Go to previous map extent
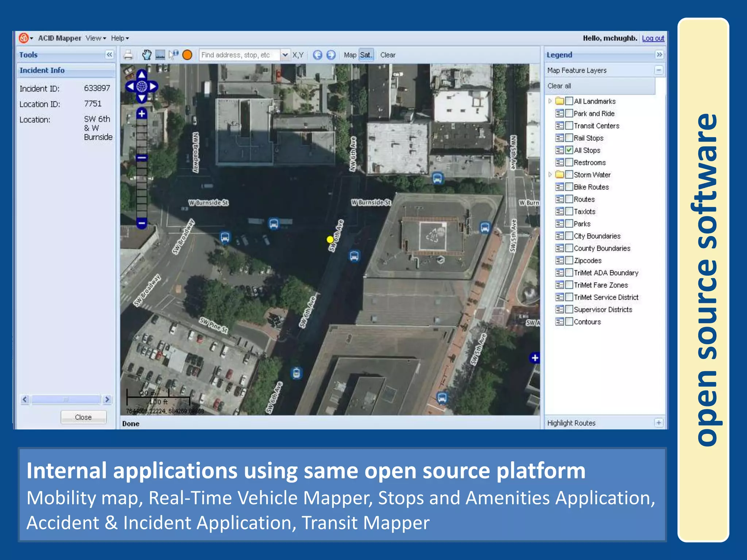Viewport: 747px width, 560px height. (x=318, y=55)
